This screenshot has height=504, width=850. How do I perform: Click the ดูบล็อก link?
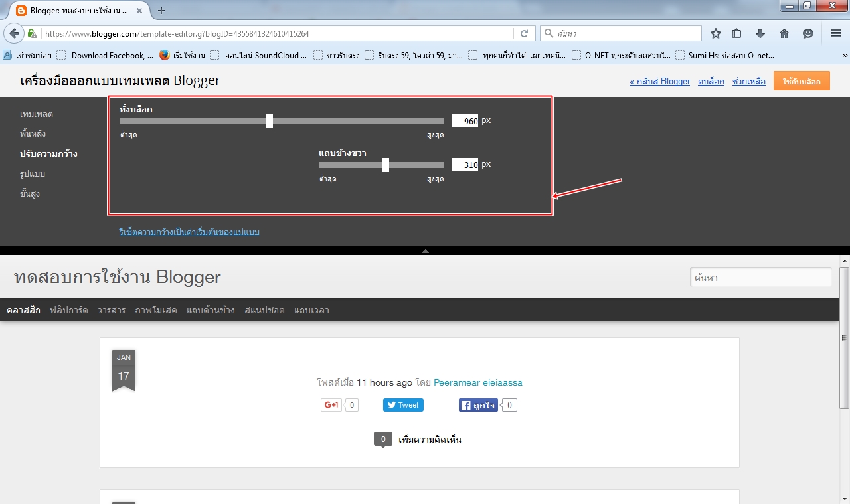point(711,82)
